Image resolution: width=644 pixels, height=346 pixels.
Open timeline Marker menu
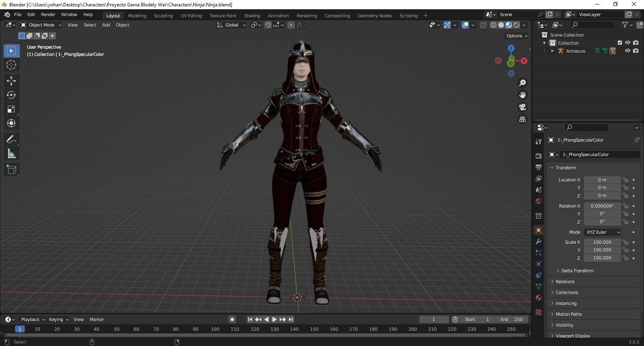coord(97,319)
